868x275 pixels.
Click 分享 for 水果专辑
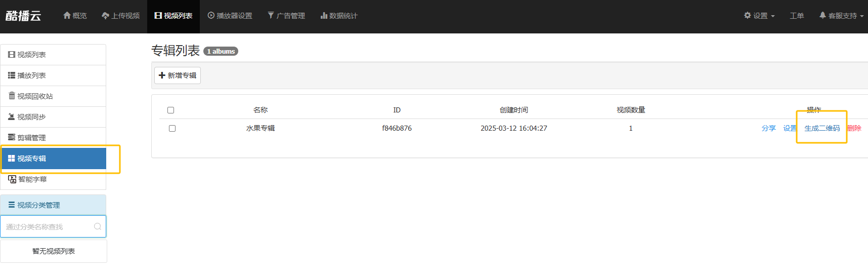(x=769, y=128)
